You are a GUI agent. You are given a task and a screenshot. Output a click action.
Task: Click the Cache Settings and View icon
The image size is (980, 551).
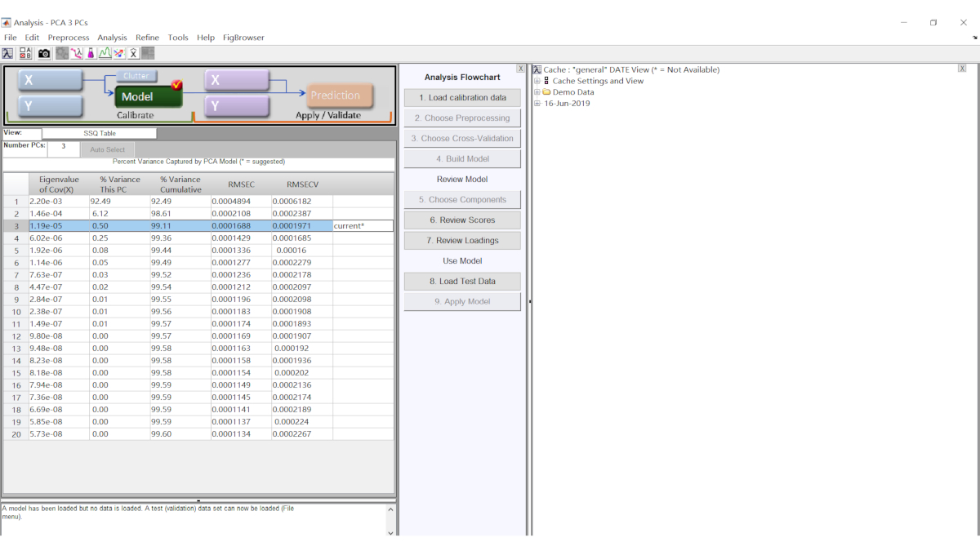546,81
